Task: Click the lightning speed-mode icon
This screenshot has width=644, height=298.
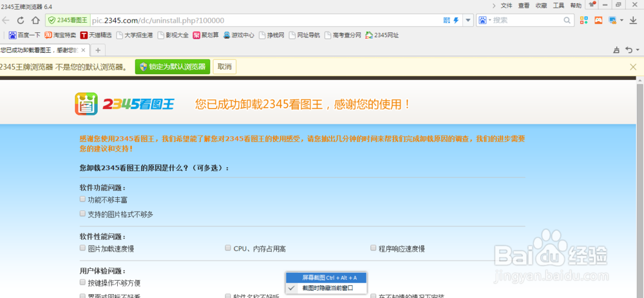Action: 456,20
